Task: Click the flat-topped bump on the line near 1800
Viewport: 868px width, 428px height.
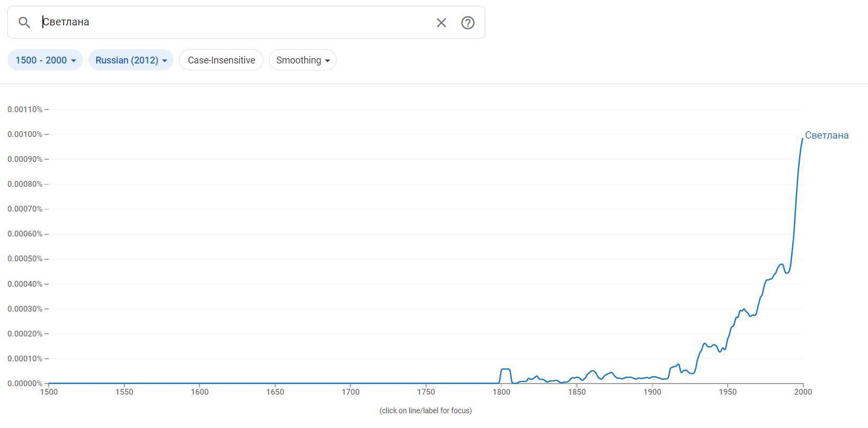Action: tap(505, 369)
